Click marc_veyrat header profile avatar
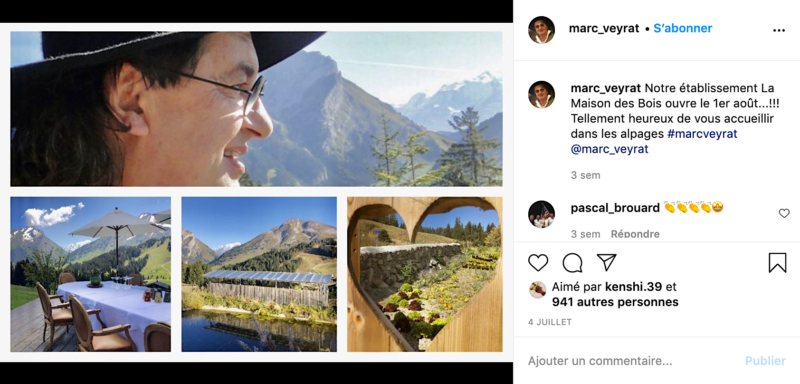 pos(541,30)
